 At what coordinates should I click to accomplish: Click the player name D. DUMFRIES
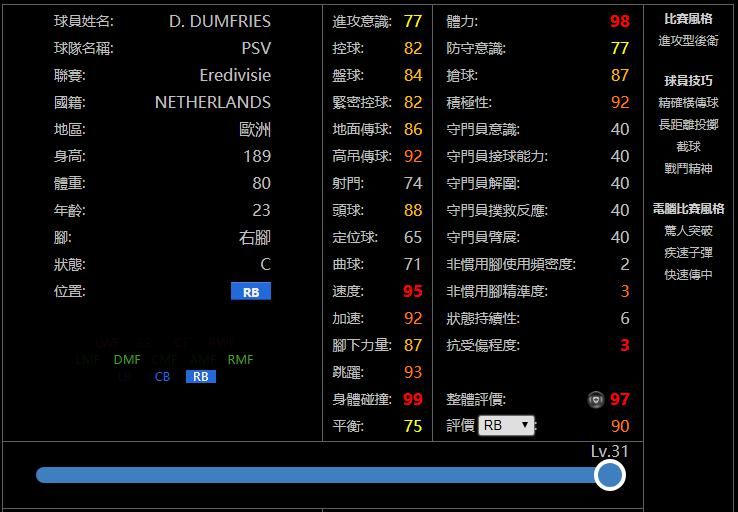(x=220, y=21)
